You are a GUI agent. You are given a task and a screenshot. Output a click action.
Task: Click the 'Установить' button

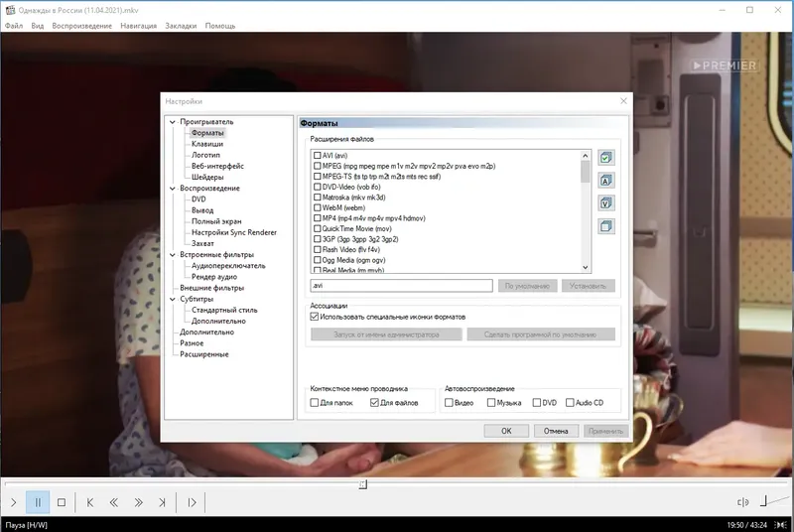pos(588,286)
